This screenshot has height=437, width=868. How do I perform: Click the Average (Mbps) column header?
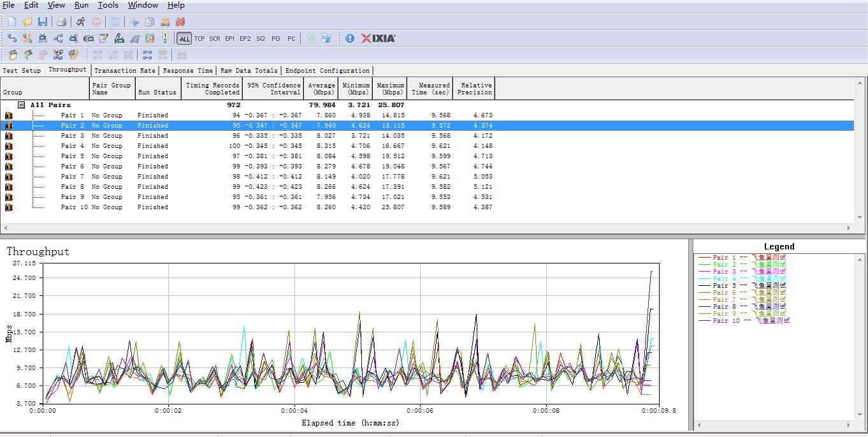click(x=322, y=89)
